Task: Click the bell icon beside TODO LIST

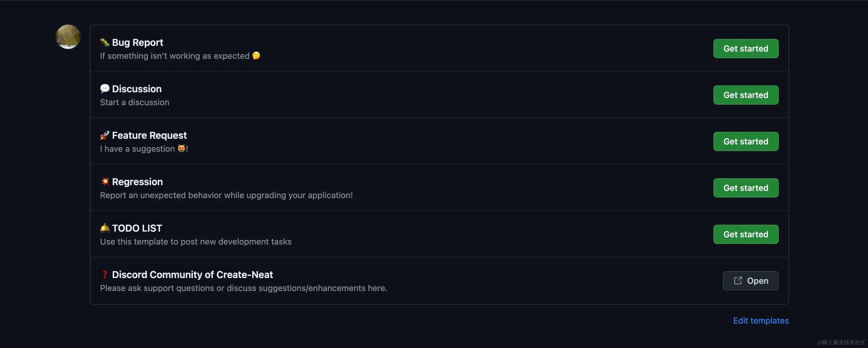Action: (105, 228)
